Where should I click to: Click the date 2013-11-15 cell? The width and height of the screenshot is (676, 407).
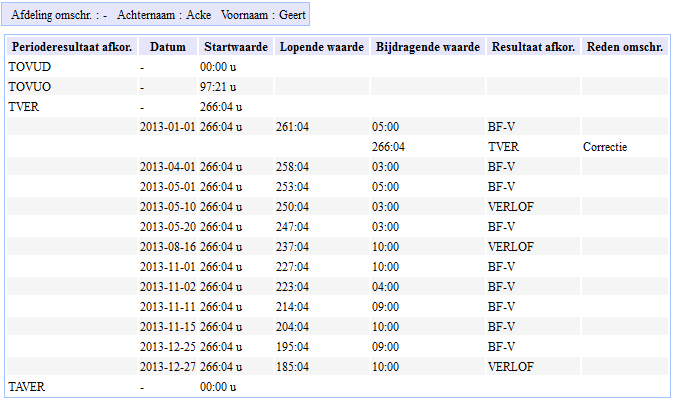coord(168,327)
